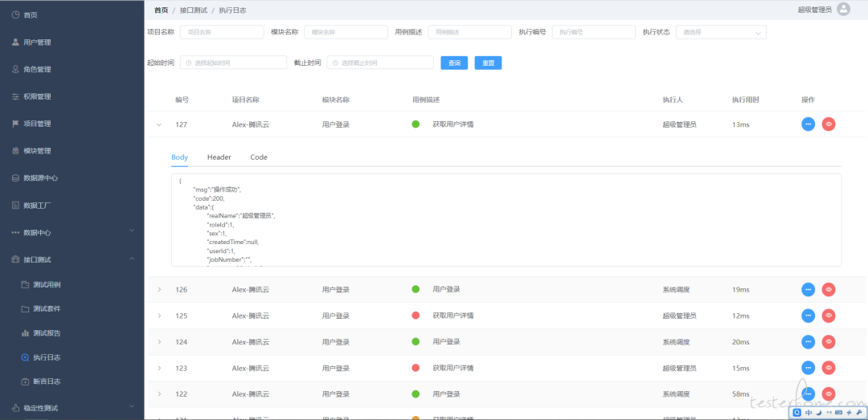The image size is (868, 420).
Task: Click 接口测试 in the breadcrumb
Action: click(x=194, y=10)
